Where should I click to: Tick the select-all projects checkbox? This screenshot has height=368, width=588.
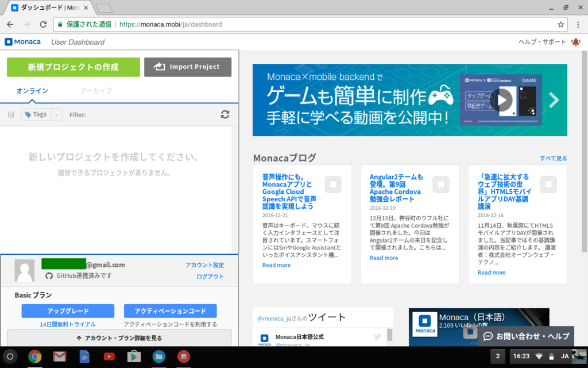(11, 114)
